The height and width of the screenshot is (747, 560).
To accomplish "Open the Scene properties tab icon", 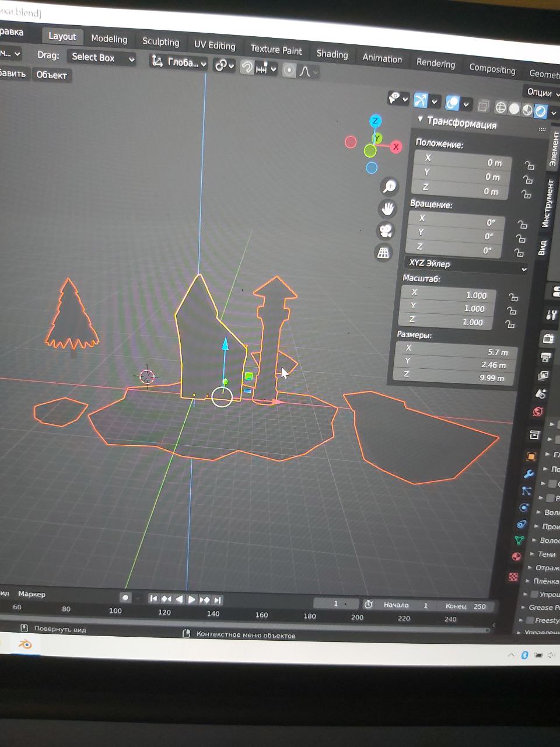I will point(541,394).
